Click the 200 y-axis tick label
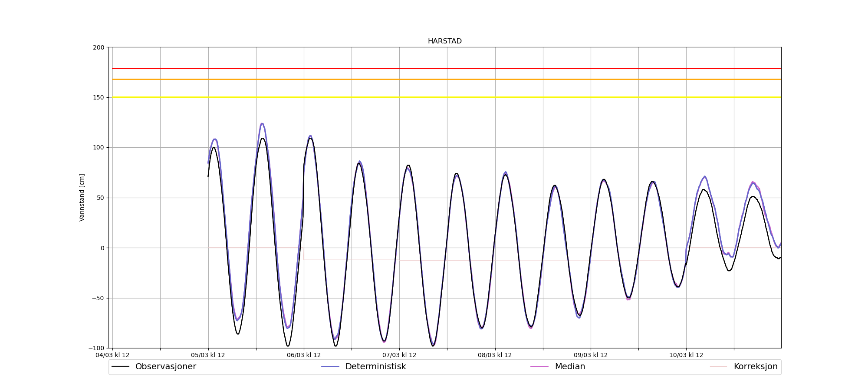This screenshot has height=391, width=868. (99, 47)
